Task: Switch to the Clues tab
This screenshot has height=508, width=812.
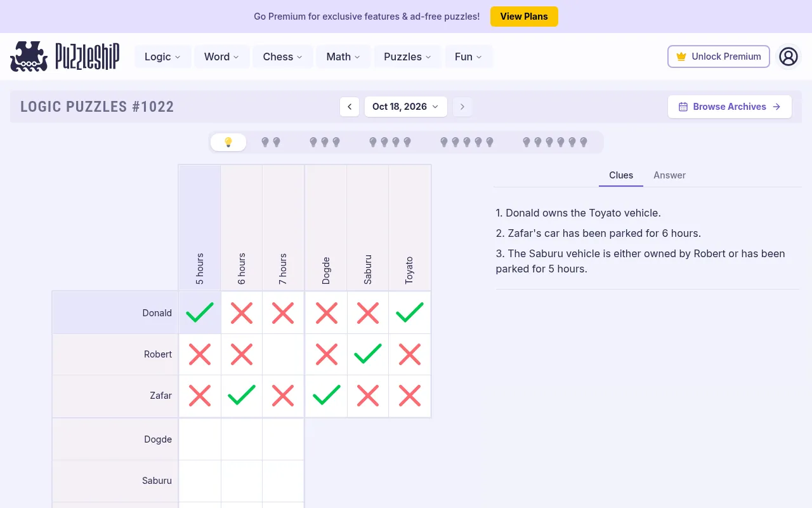Action: tap(621, 175)
